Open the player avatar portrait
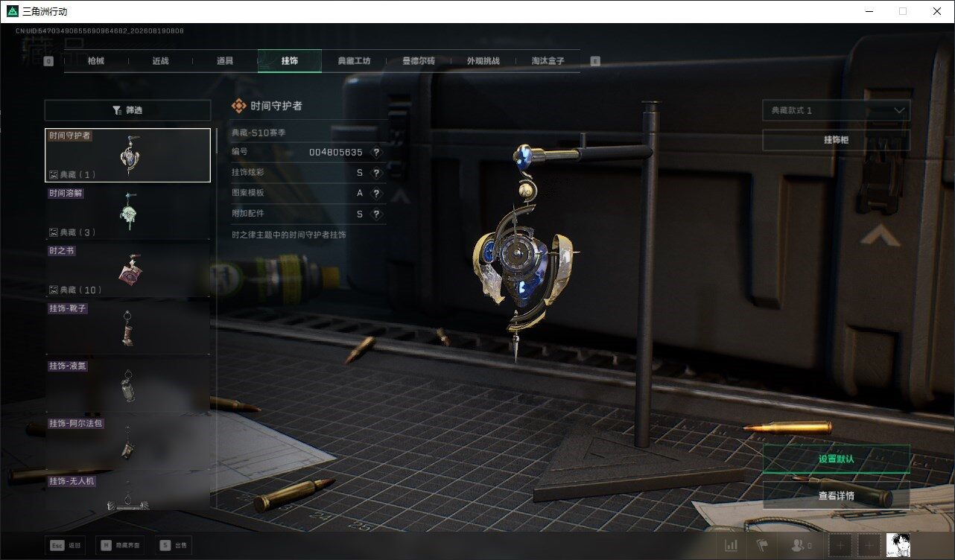Image resolution: width=955 pixels, height=560 pixels. [899, 546]
